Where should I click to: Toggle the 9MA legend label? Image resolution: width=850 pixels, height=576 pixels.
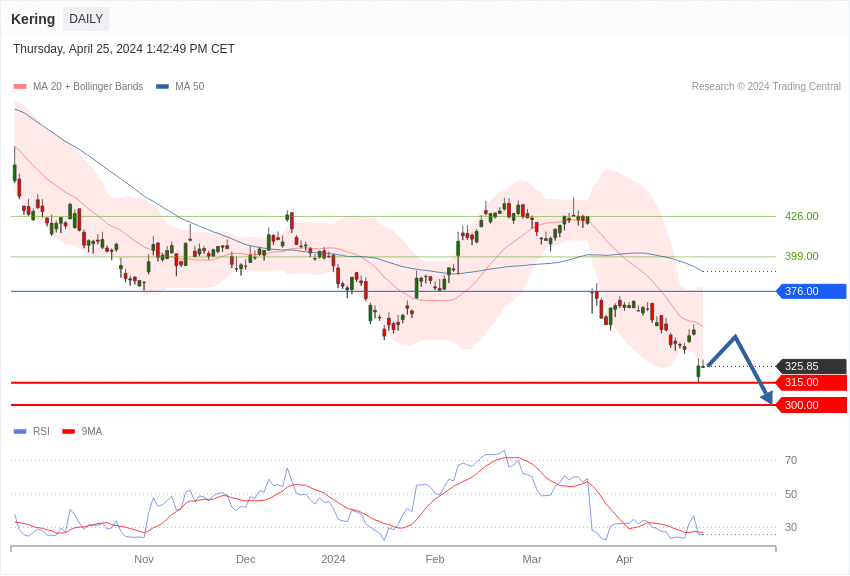[x=91, y=432]
